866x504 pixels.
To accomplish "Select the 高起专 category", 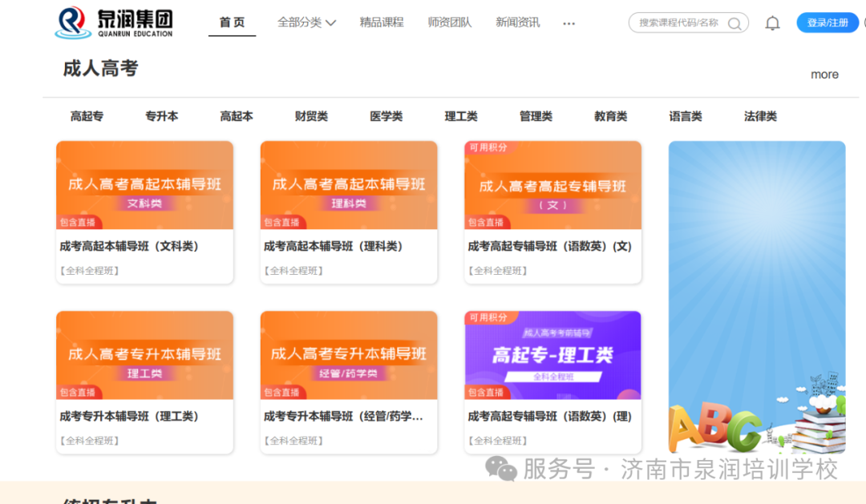I will click(x=87, y=116).
